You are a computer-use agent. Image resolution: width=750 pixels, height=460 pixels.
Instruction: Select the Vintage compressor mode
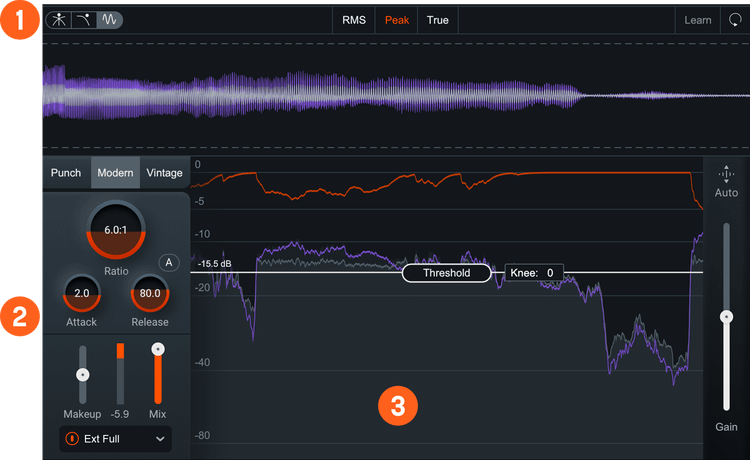pyautogui.click(x=164, y=173)
